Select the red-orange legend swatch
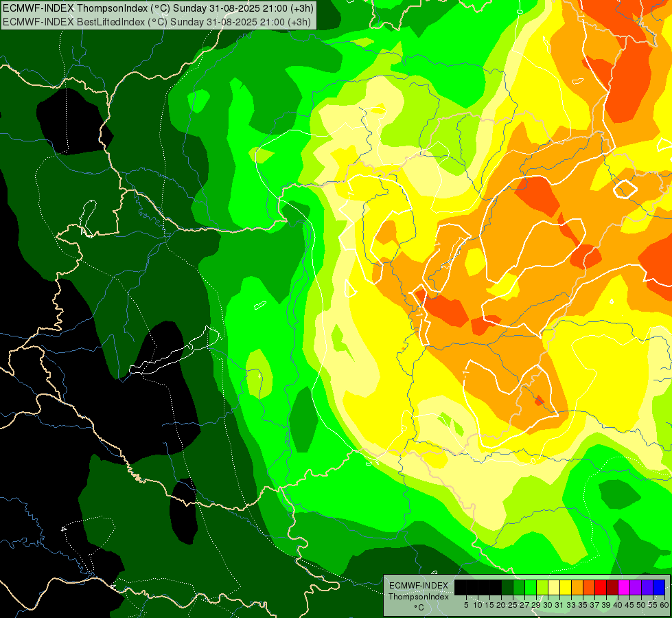672x618 pixels. click(x=589, y=587)
